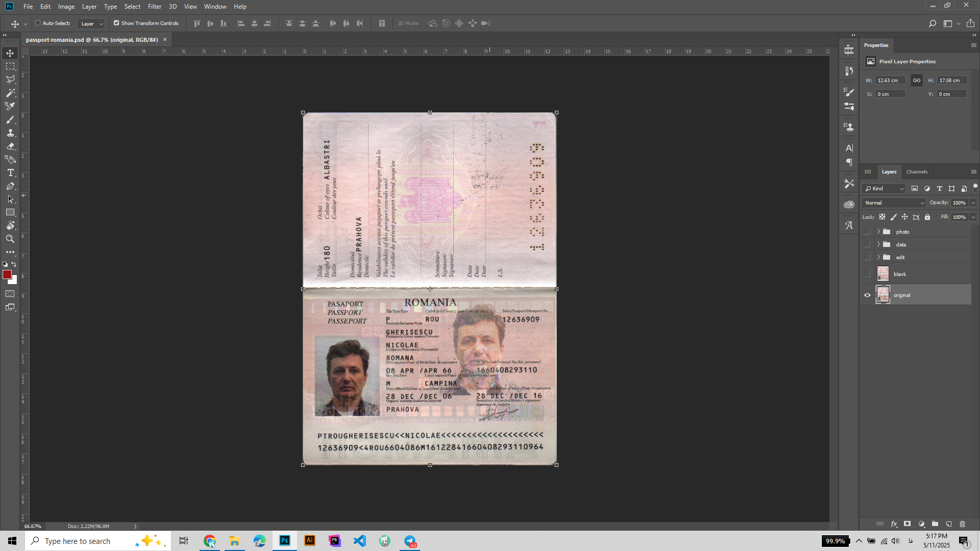Hide the original layer with the eye icon
The height and width of the screenshot is (551, 980).
coord(867,295)
